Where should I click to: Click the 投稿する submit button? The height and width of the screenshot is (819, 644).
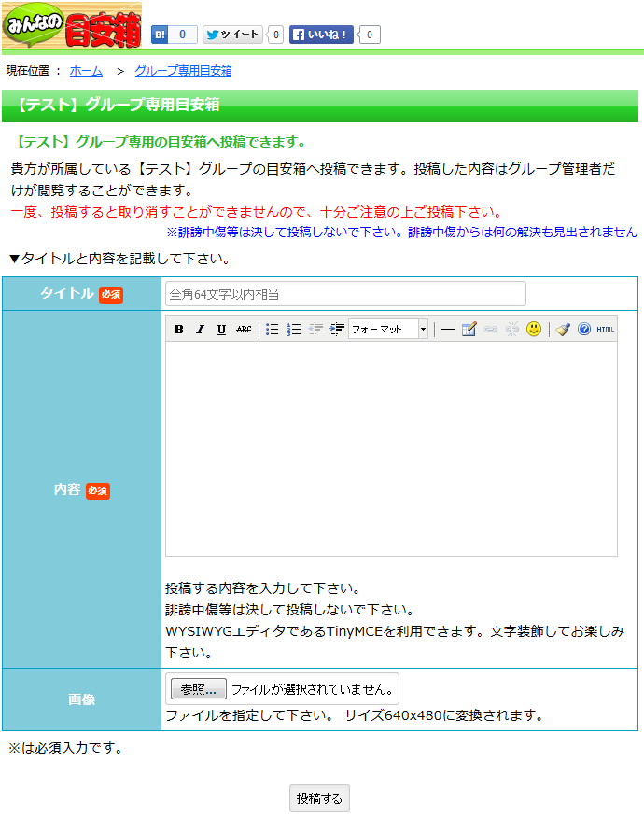click(319, 798)
